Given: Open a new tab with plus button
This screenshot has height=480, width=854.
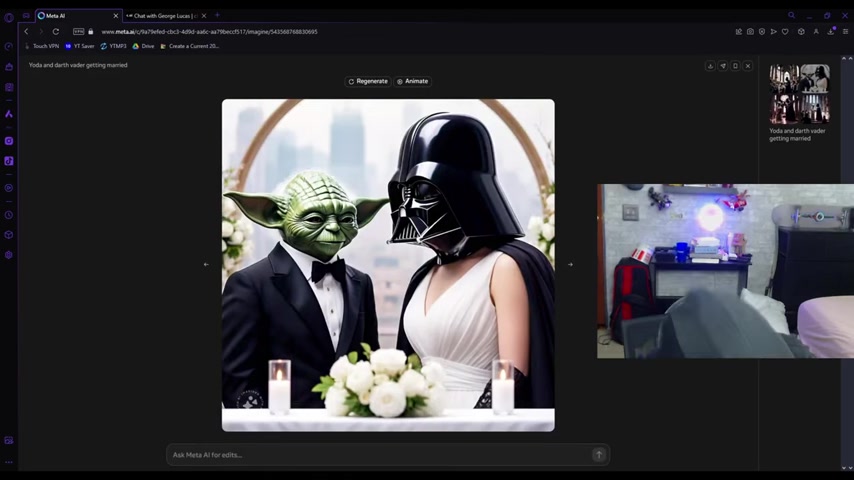Looking at the screenshot, I should [x=217, y=15].
